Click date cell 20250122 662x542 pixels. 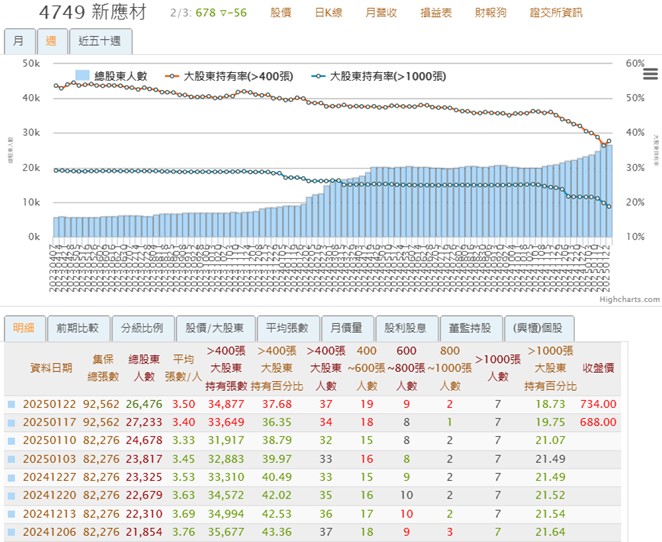[x=49, y=404]
